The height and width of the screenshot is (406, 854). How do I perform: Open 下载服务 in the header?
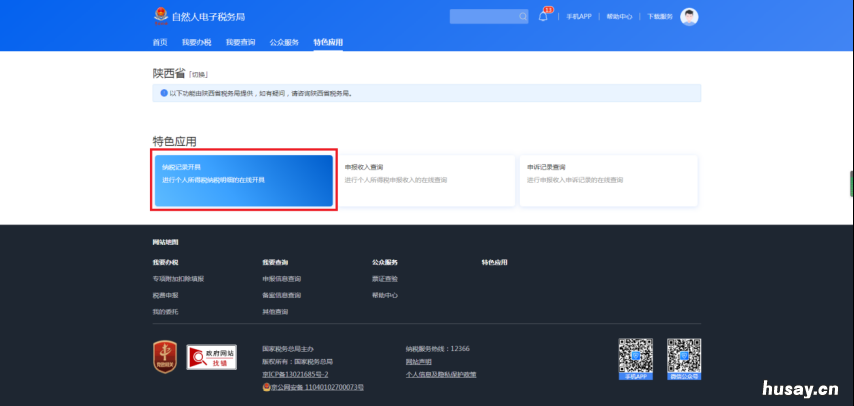point(660,17)
